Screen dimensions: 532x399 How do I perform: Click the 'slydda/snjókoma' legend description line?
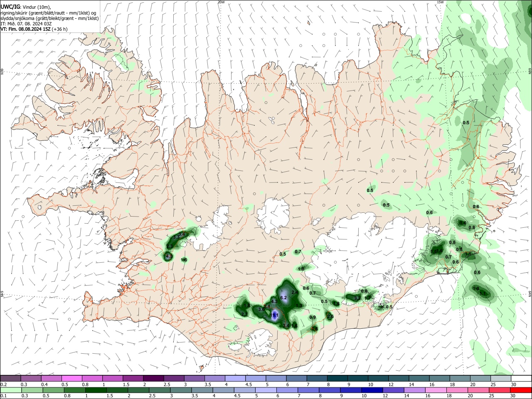point(49,18)
